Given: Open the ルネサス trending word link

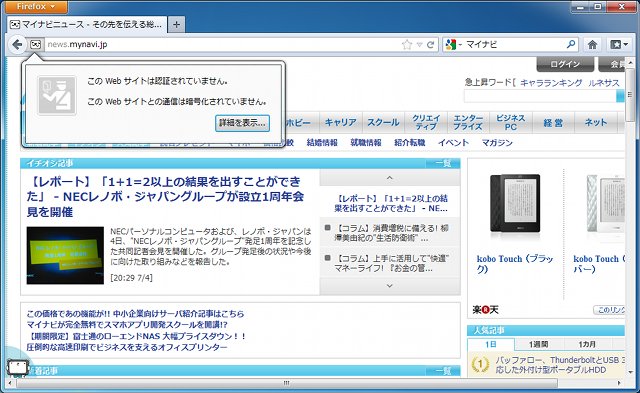Looking at the screenshot, I should [604, 83].
